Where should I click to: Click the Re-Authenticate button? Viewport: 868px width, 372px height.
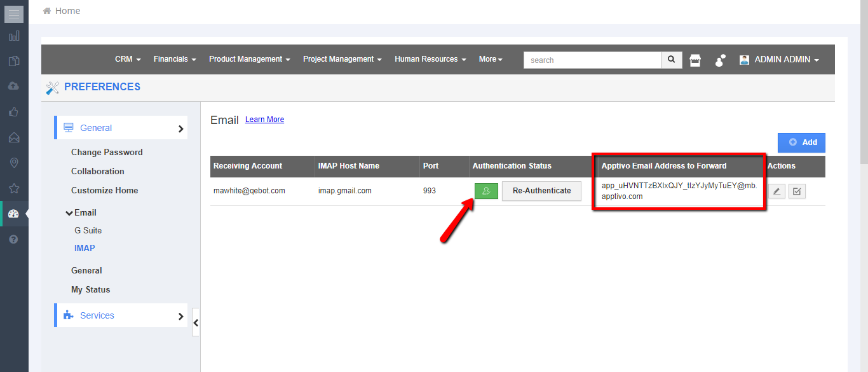pos(541,191)
